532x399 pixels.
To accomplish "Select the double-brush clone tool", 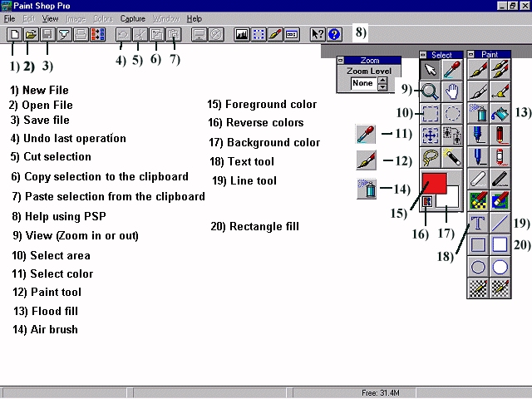I will point(500,70).
